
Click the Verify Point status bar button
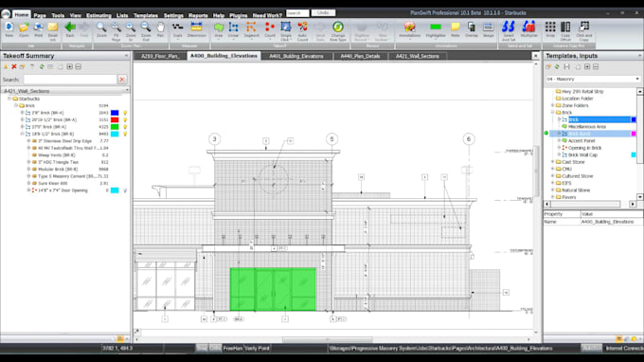258,348
